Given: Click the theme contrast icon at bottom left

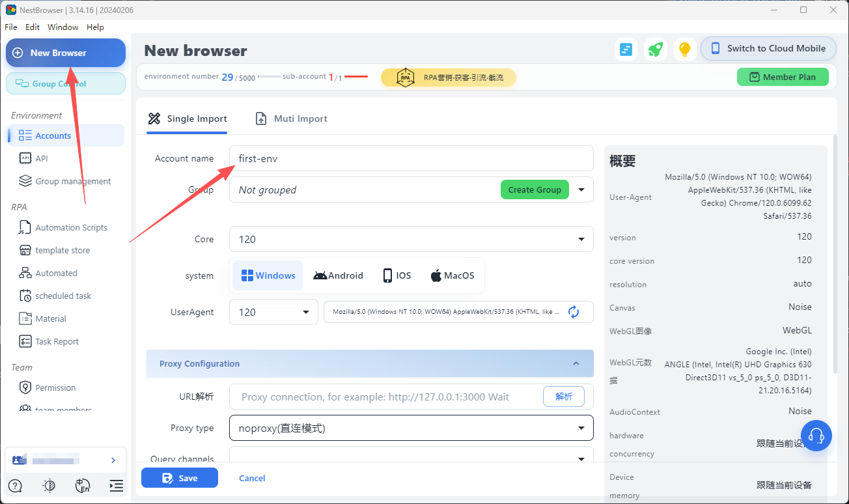Looking at the screenshot, I should pos(49,486).
